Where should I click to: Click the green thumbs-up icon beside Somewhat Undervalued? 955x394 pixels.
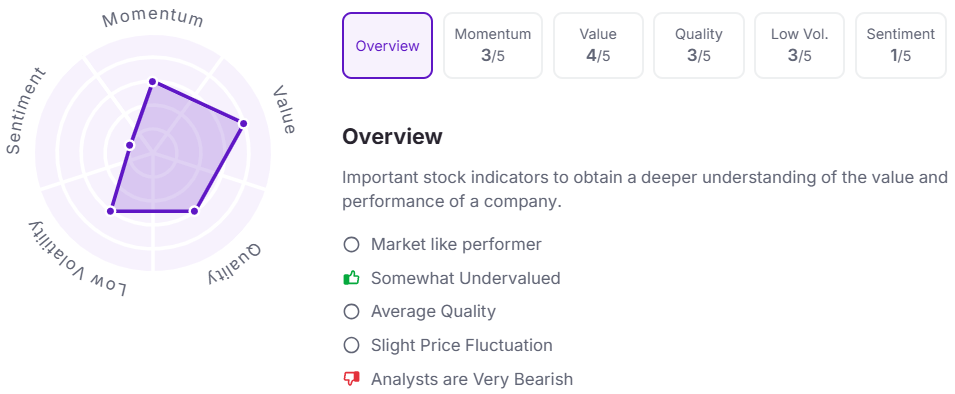coord(351,278)
